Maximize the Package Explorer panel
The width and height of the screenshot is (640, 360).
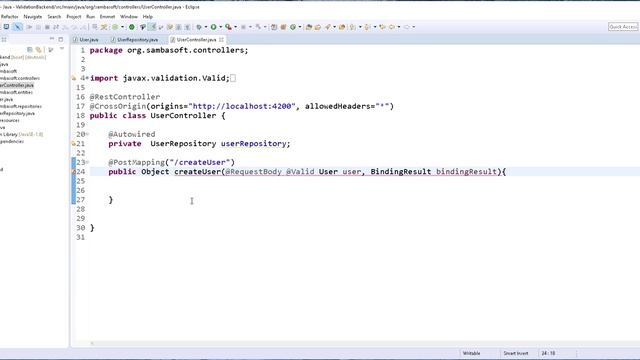(x=61, y=39)
